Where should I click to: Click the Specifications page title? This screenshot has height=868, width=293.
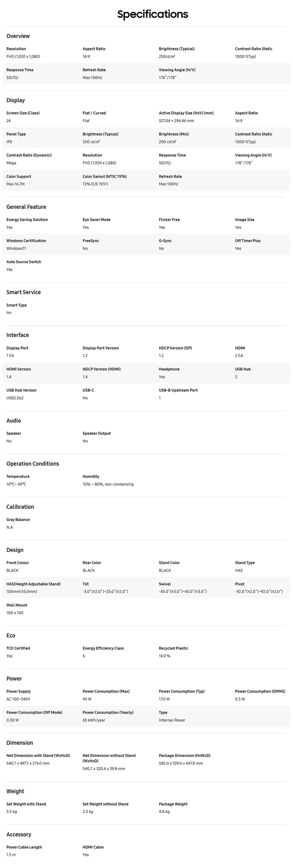coord(153,14)
